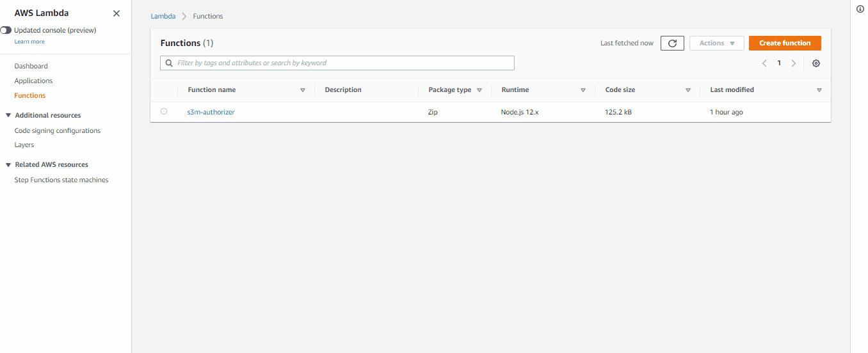868x353 pixels.
Task: Open Layers in sidebar
Action: 24,145
